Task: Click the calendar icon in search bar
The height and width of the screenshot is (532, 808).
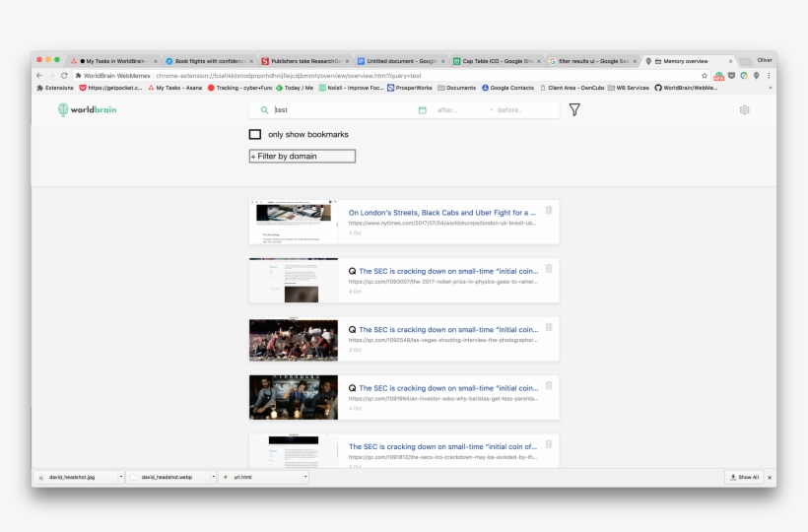Action: [x=423, y=110]
